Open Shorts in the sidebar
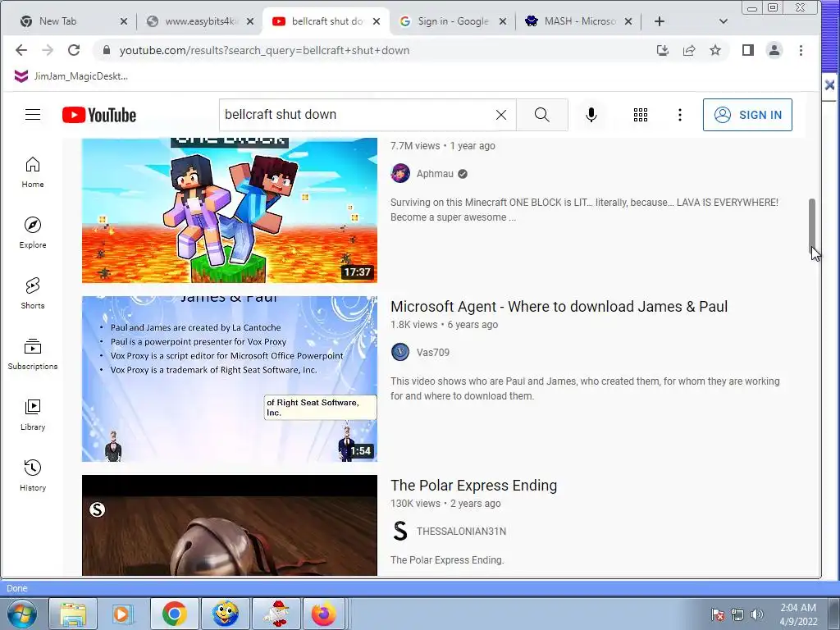The width and height of the screenshot is (840, 630). coord(33,294)
